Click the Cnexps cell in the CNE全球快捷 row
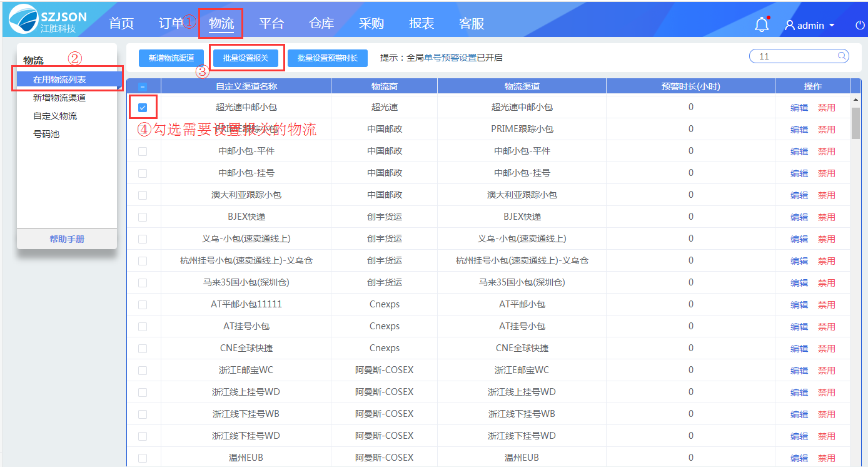This screenshot has width=868, height=467. (x=385, y=348)
